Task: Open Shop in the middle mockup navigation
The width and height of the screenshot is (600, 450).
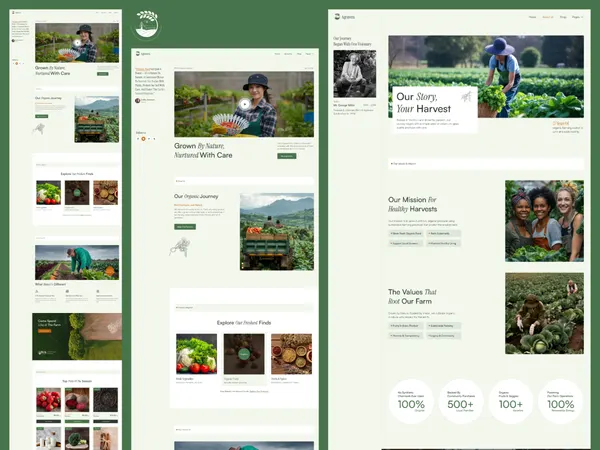Action: coord(299,54)
